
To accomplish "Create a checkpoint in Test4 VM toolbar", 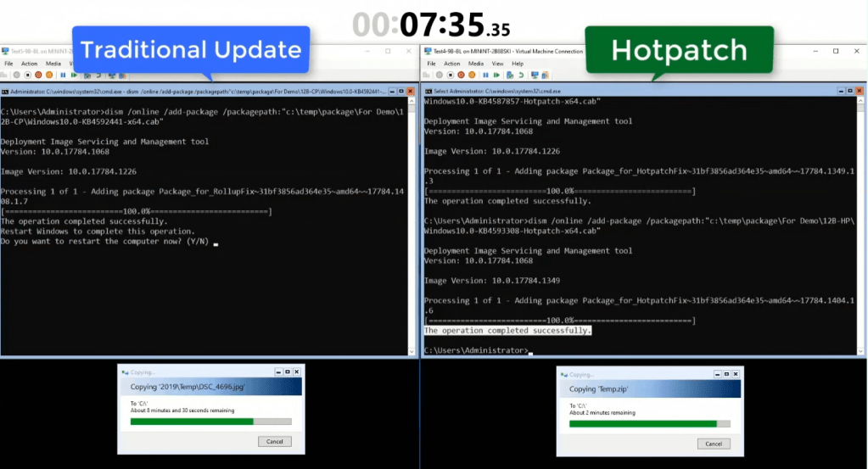I will (x=510, y=75).
